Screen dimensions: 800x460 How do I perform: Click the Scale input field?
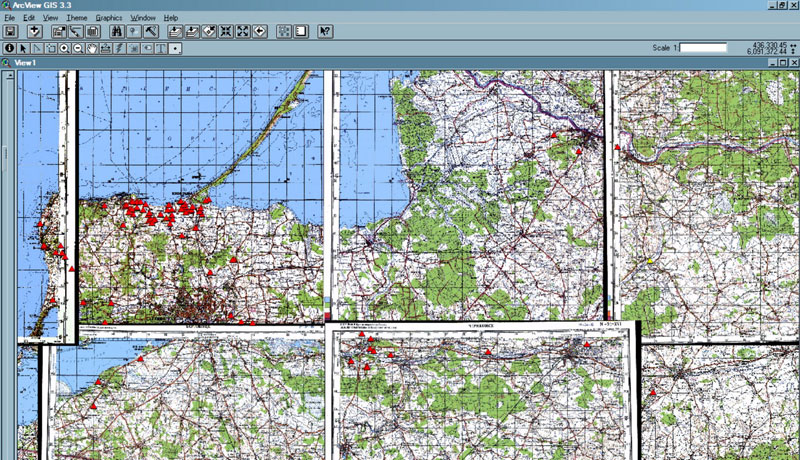click(x=703, y=47)
